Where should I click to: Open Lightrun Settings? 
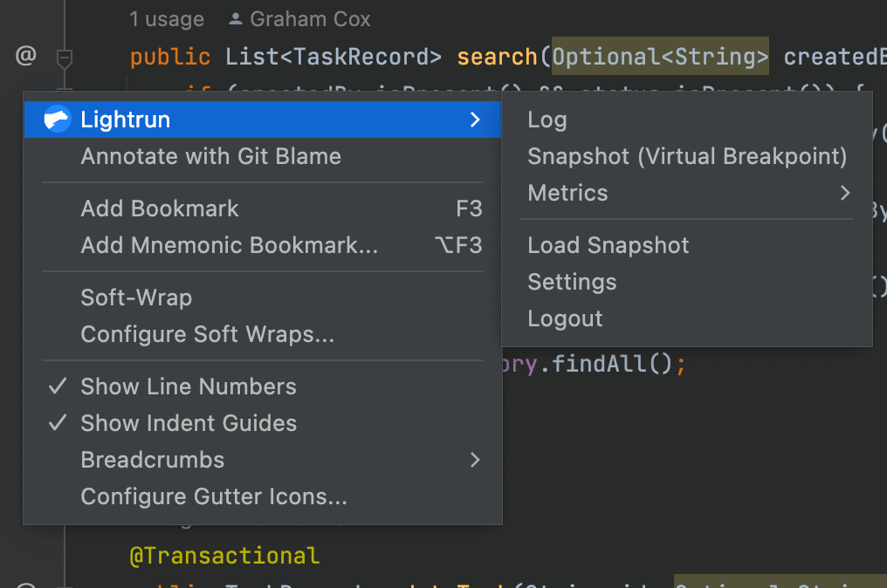687,282
